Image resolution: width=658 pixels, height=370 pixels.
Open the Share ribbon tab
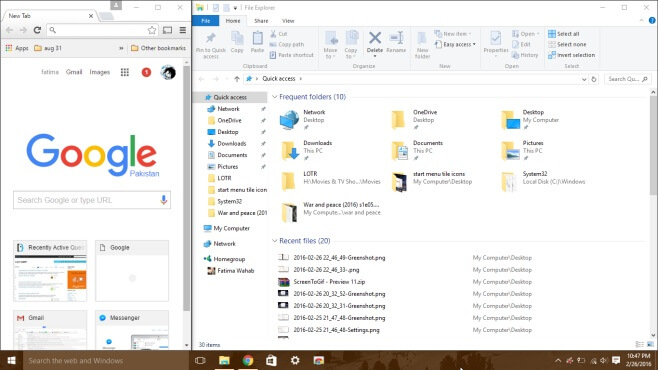pos(261,21)
